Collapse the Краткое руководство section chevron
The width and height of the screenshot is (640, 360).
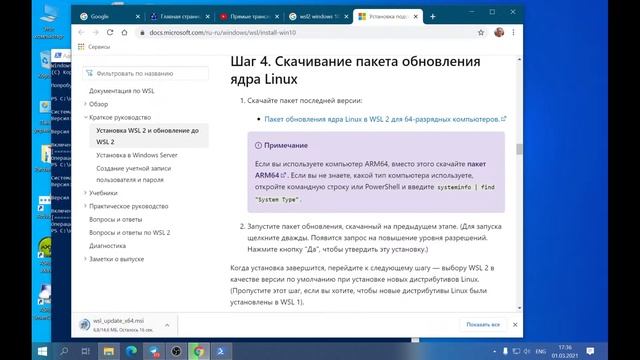tap(85, 117)
